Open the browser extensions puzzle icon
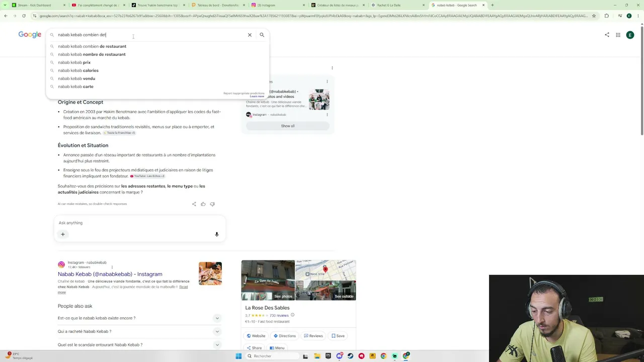The height and width of the screenshot is (362, 644). tap(606, 16)
